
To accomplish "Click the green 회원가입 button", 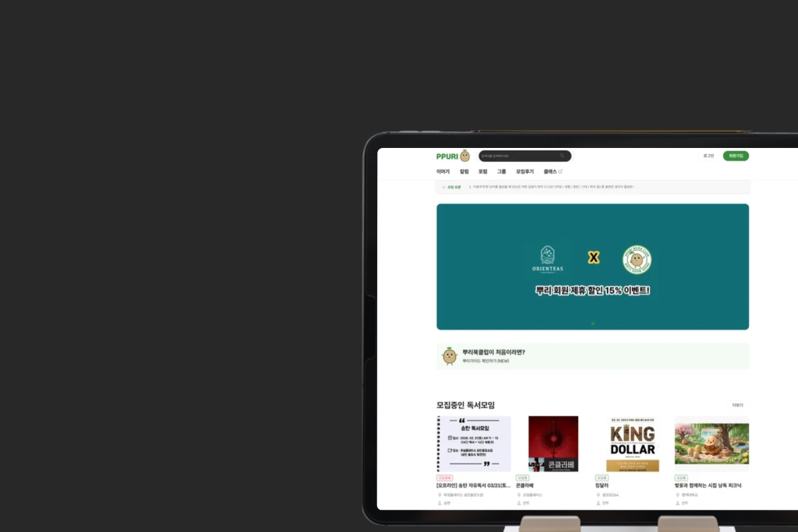I will pos(736,156).
